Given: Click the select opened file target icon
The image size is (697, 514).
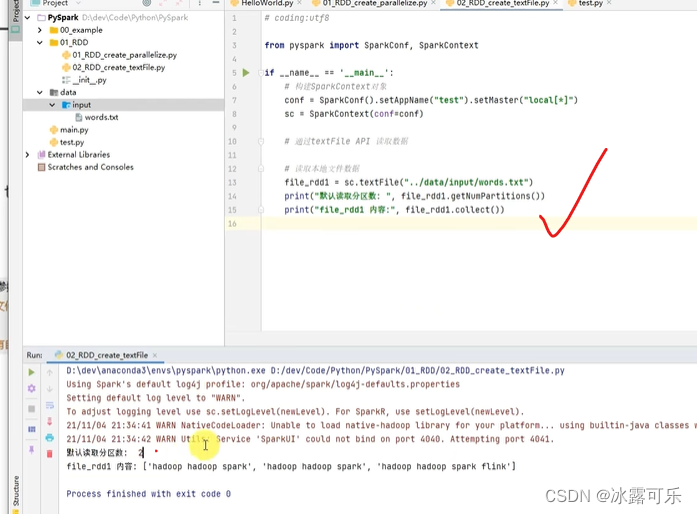Looking at the screenshot, I should (147, 3).
